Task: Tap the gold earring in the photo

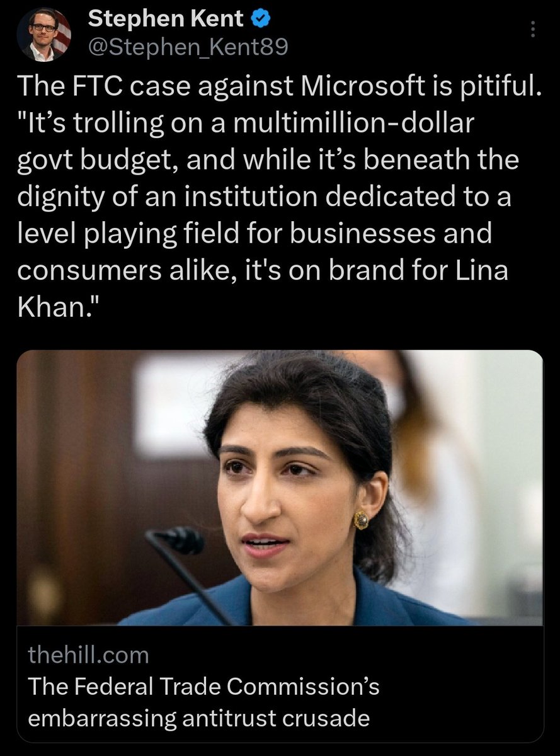Action: pyautogui.click(x=361, y=519)
